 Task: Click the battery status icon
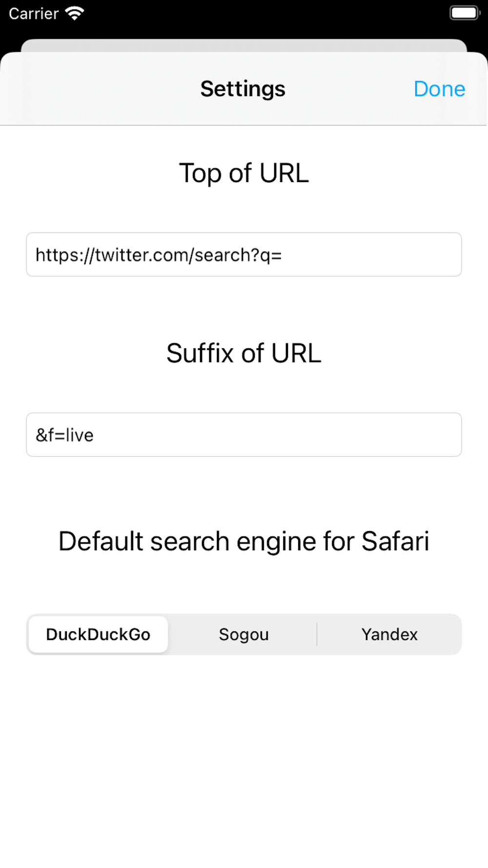(464, 13)
